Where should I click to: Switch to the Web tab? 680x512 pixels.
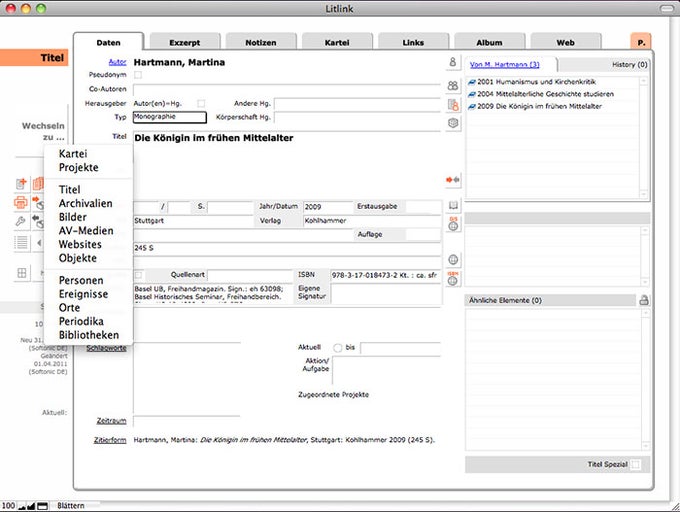point(566,42)
